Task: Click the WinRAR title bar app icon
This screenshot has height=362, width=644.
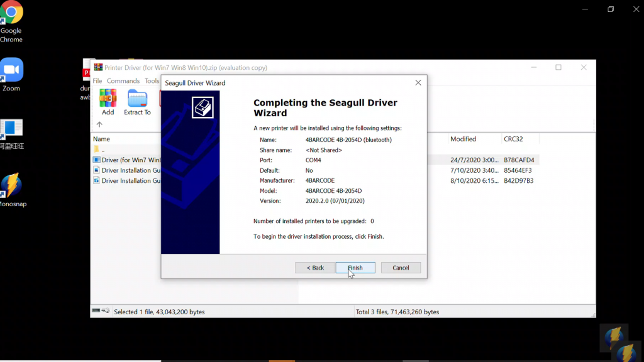Action: click(98, 67)
